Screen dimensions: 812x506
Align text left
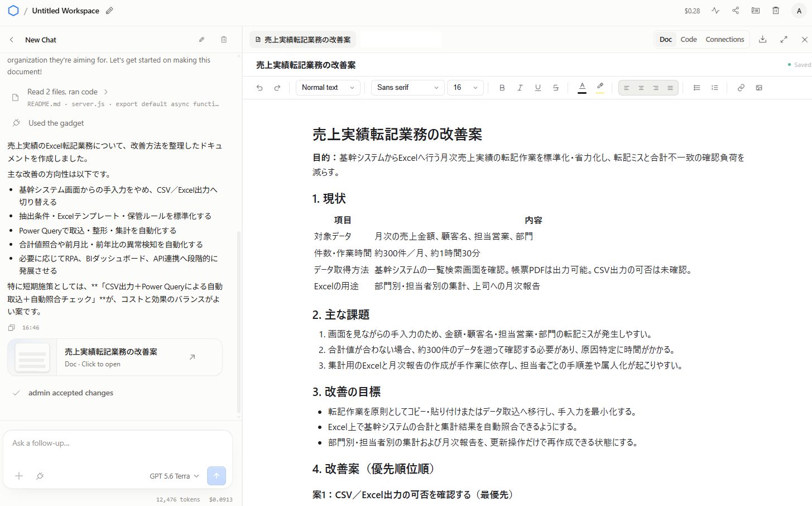tap(627, 88)
